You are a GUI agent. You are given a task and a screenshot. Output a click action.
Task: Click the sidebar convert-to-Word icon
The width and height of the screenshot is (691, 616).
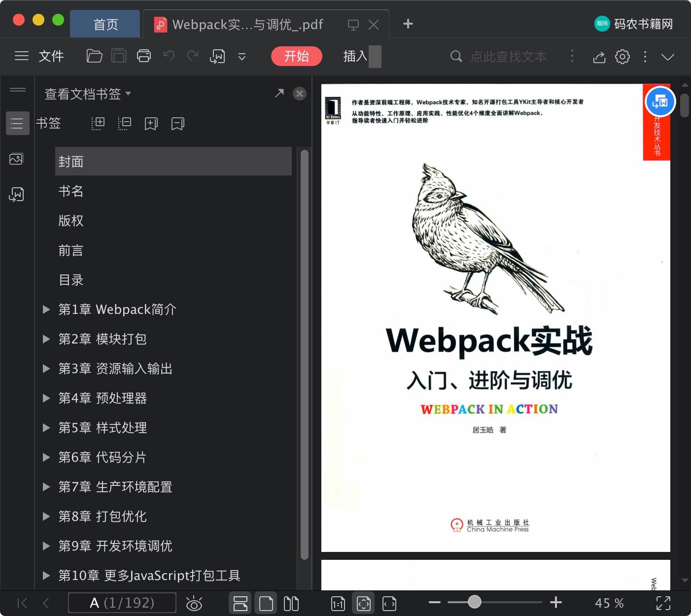[x=16, y=195]
